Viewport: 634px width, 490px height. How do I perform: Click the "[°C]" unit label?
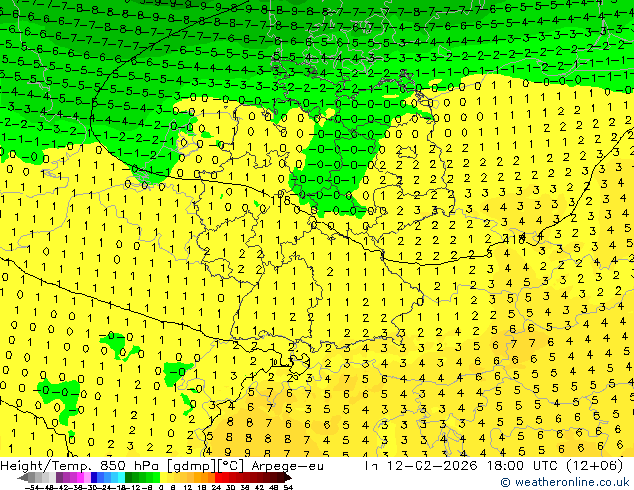coord(231,466)
